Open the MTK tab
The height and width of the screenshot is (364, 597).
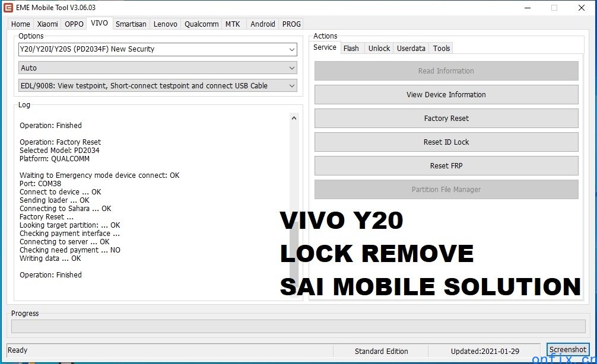(233, 24)
